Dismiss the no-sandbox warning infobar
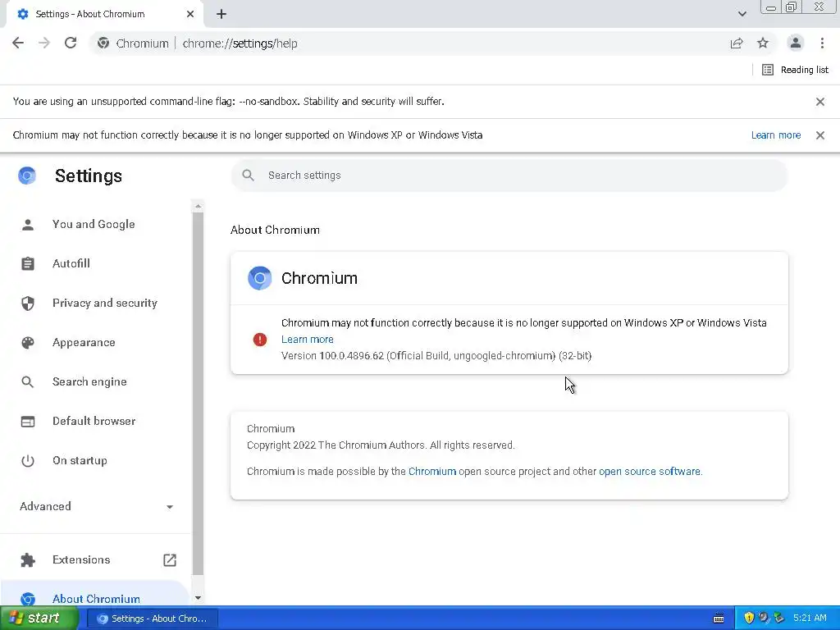 [x=819, y=102]
